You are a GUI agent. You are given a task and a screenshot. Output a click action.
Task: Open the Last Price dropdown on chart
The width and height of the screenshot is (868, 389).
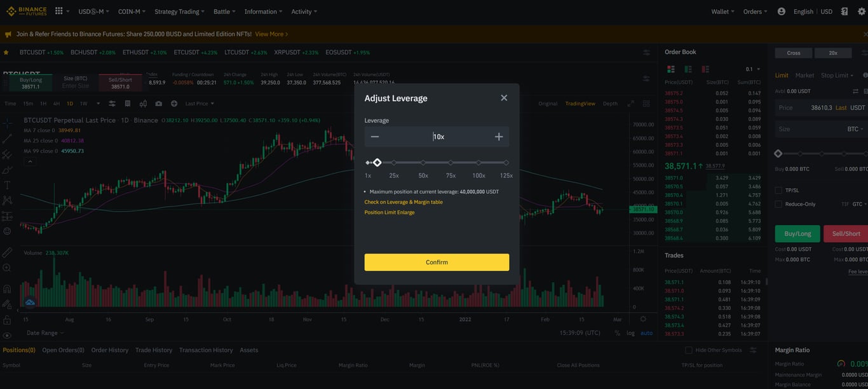tap(200, 104)
